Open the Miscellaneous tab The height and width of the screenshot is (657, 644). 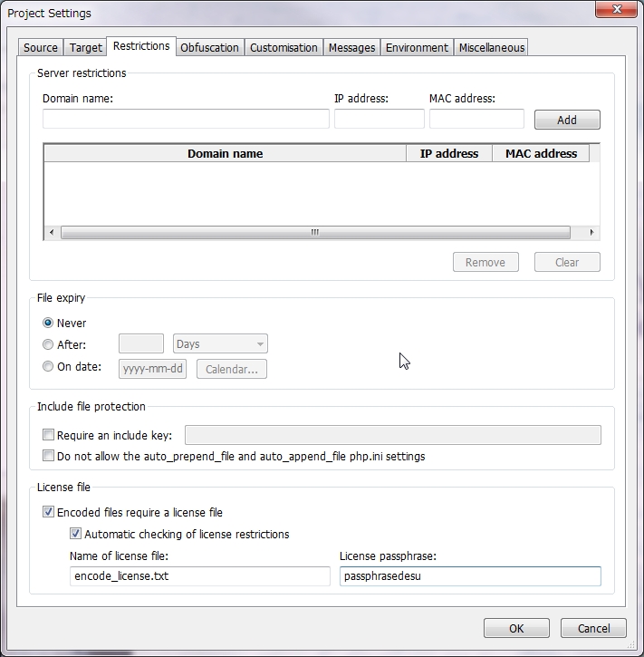tap(491, 48)
